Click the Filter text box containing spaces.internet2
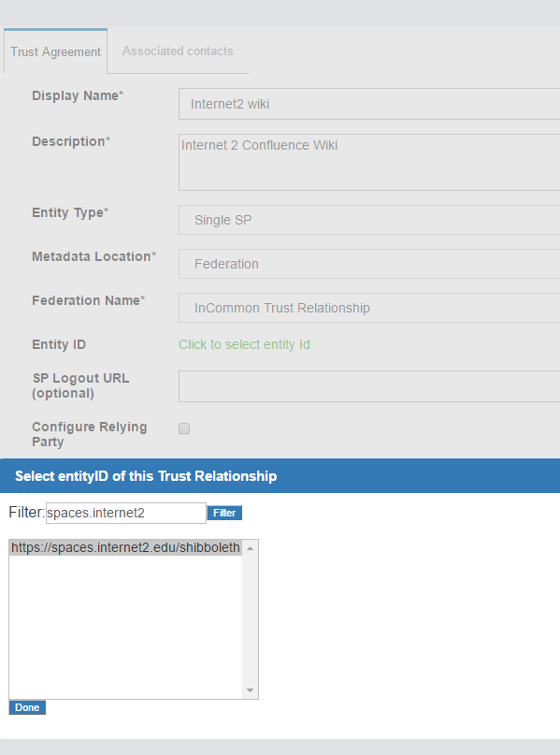The image size is (560, 755). [126, 513]
